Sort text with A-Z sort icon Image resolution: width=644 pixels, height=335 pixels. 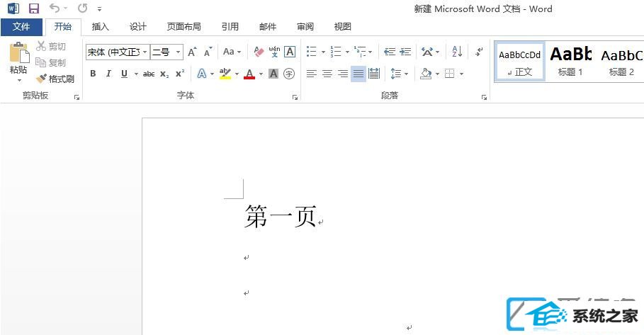457,51
